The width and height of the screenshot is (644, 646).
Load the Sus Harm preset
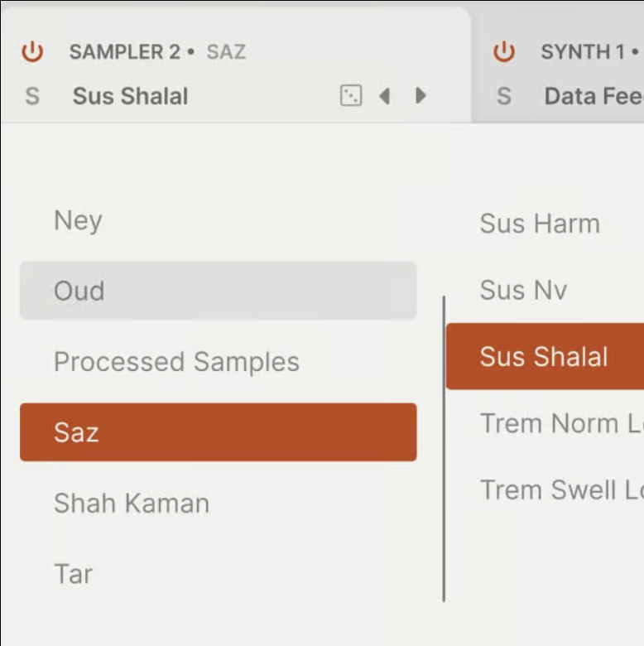click(x=540, y=224)
